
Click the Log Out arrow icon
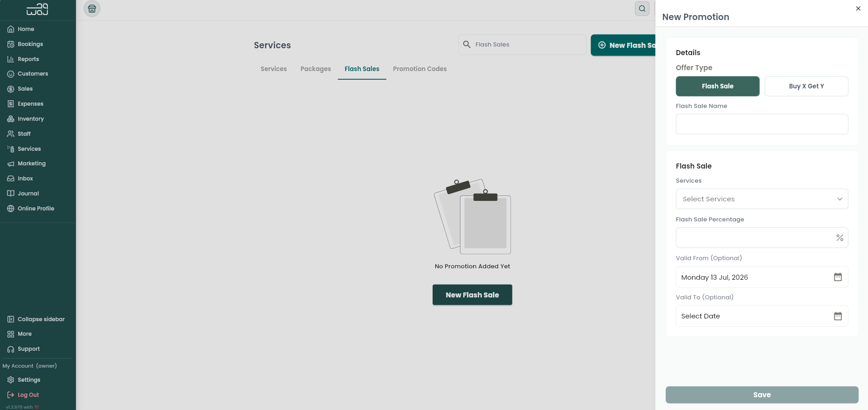pyautogui.click(x=10, y=395)
